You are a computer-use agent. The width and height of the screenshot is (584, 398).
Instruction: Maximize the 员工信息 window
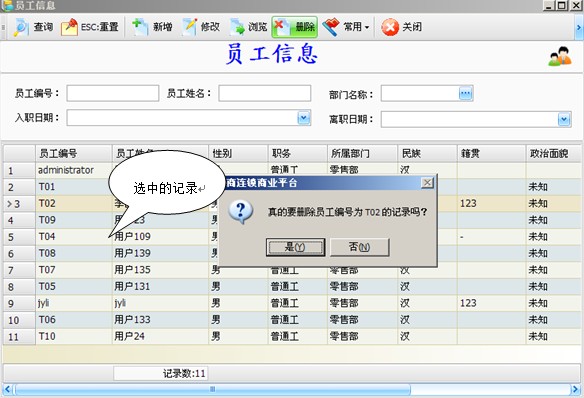[x=562, y=5]
